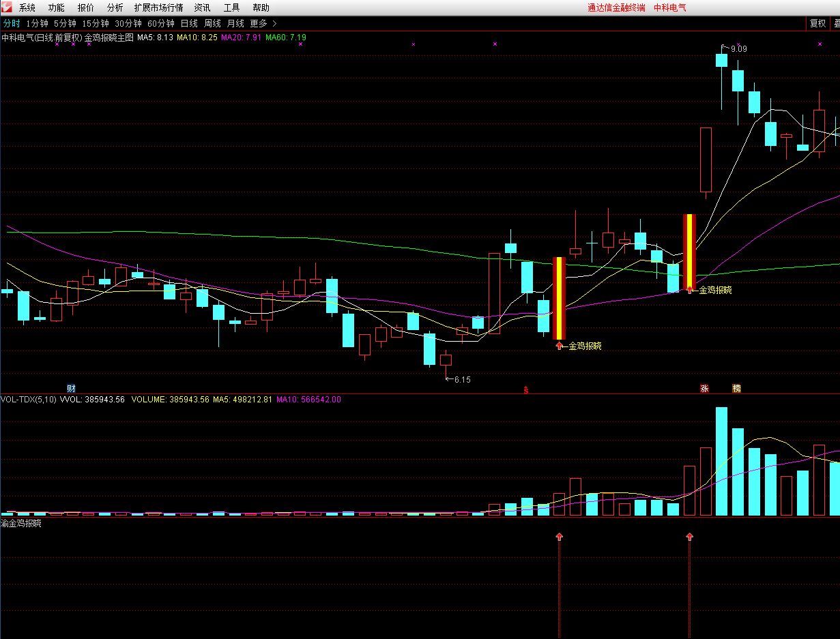Switch to the 分时 period tab

(12, 23)
